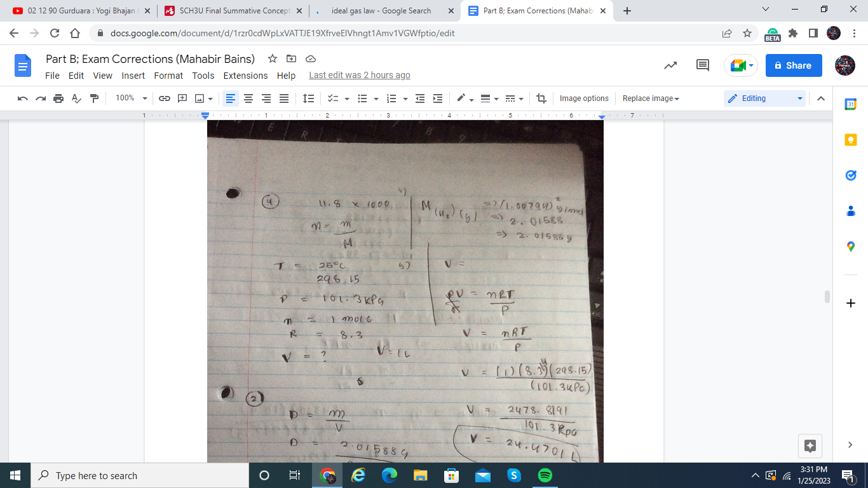The image size is (868, 488).
Task: Open the Extensions menu
Action: 245,76
